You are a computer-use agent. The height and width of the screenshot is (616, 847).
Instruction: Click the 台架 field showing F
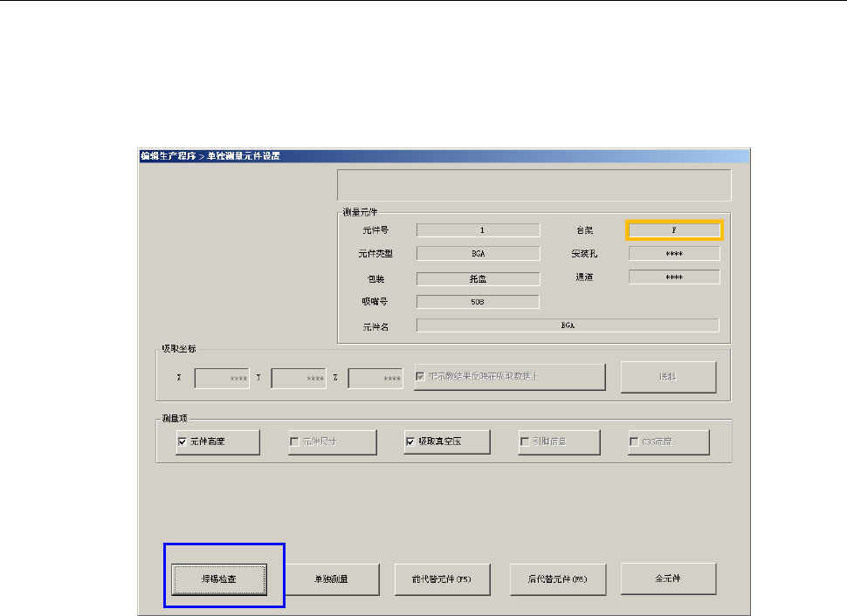click(674, 230)
